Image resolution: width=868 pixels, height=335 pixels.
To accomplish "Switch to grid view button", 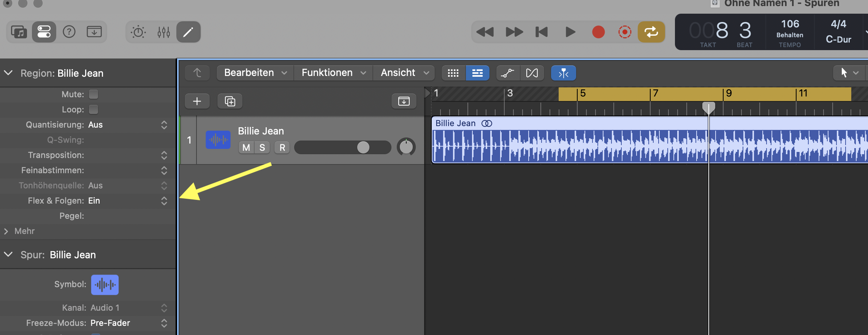I will [453, 73].
